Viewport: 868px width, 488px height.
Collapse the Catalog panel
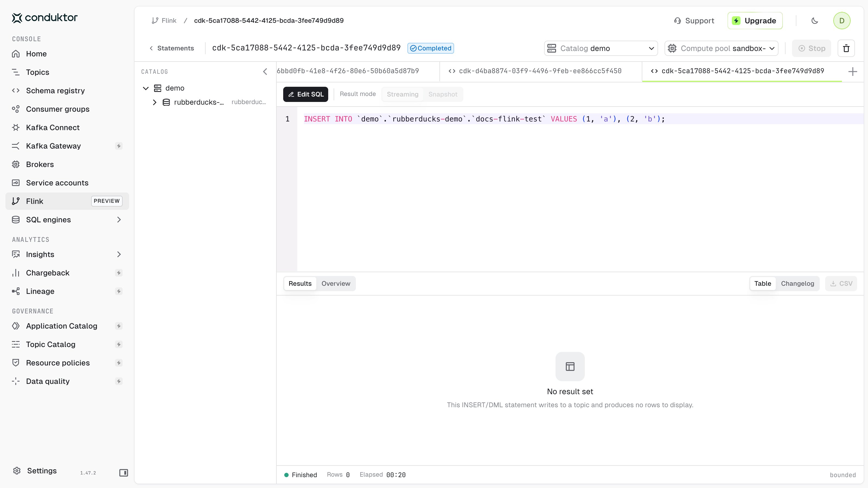click(265, 71)
